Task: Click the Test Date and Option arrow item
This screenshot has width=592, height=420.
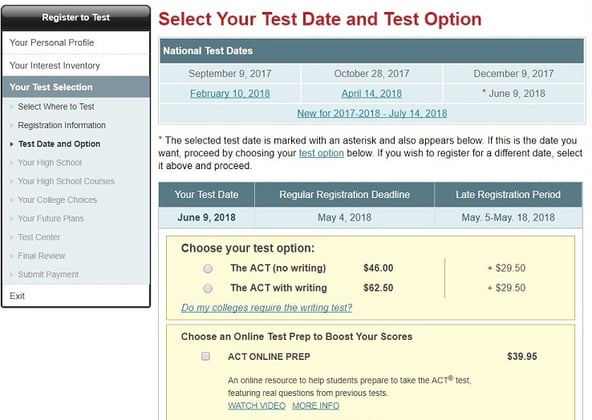Action: 59,144
